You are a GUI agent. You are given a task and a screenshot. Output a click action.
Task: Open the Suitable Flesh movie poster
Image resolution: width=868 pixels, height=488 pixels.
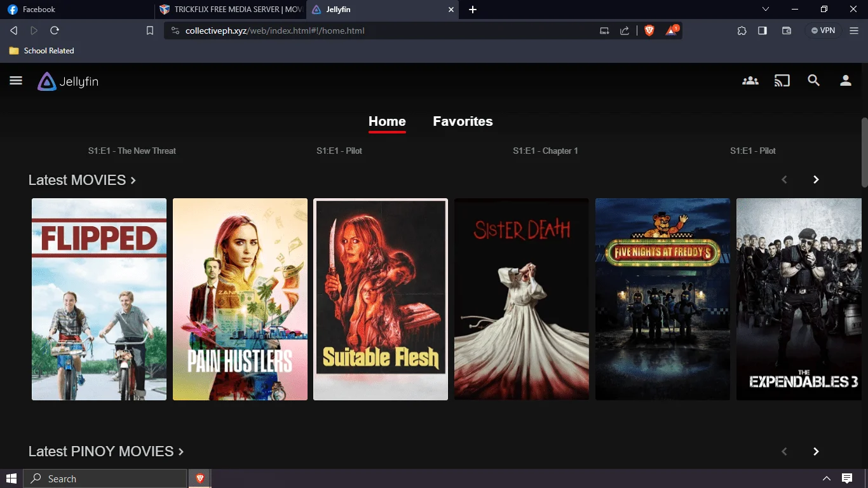[x=381, y=299]
